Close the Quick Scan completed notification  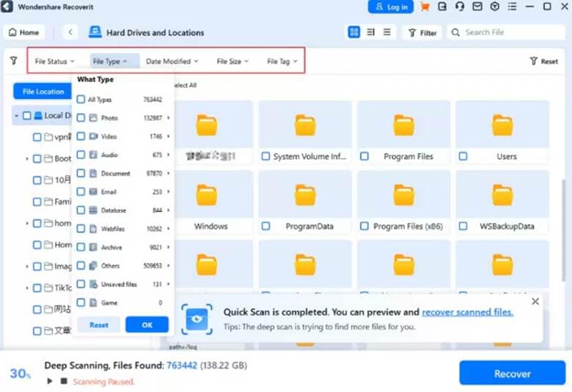(535, 302)
